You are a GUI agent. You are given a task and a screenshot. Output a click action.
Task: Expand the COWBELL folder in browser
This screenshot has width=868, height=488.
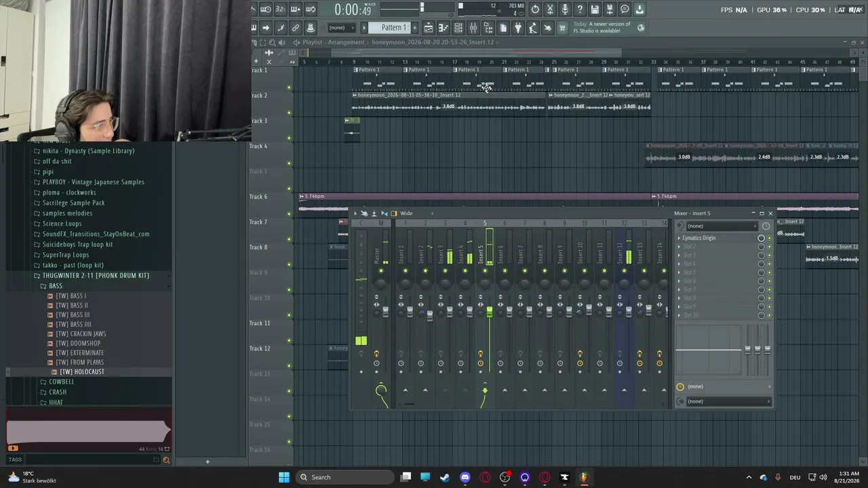[x=62, y=382]
